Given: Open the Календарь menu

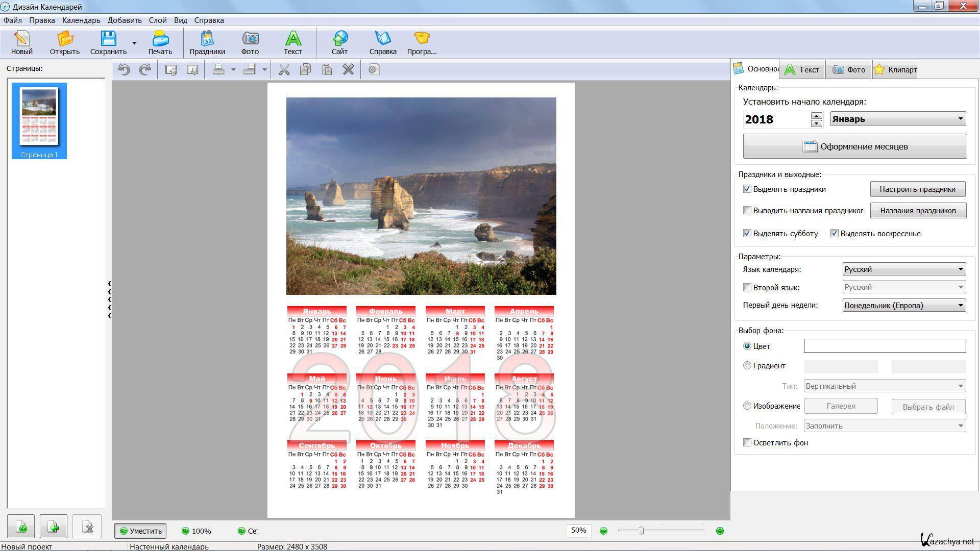Looking at the screenshot, I should (81, 20).
